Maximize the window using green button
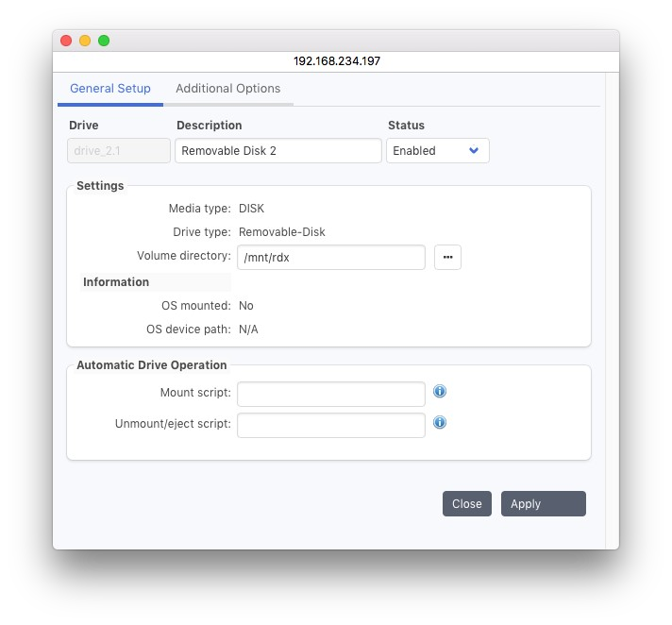672x625 pixels. [x=104, y=41]
